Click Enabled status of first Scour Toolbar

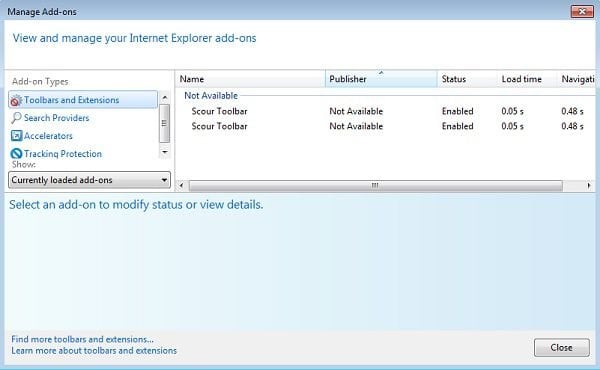457,111
